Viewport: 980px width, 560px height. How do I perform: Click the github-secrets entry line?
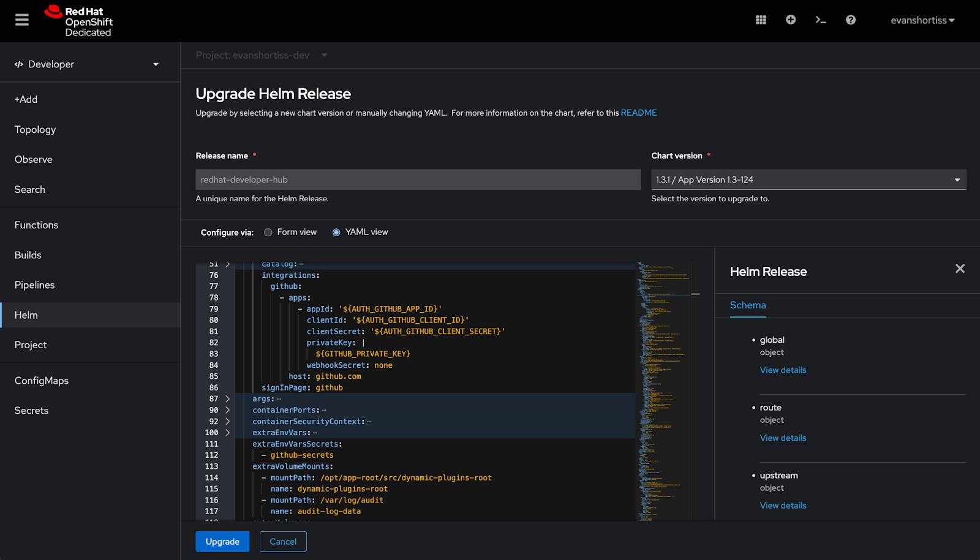pos(298,455)
